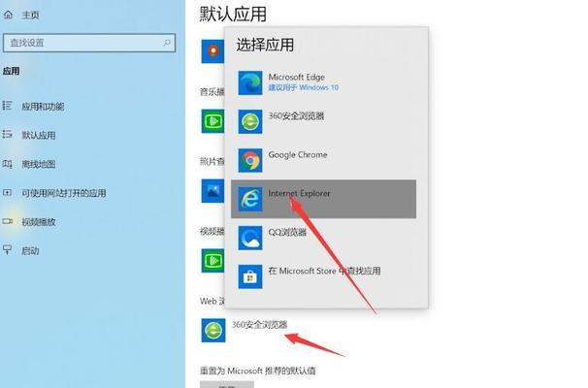This screenshot has width=588, height=388.
Task: Choose 360安全浏览器 in the 选择应用 popup
Action: coord(324,121)
